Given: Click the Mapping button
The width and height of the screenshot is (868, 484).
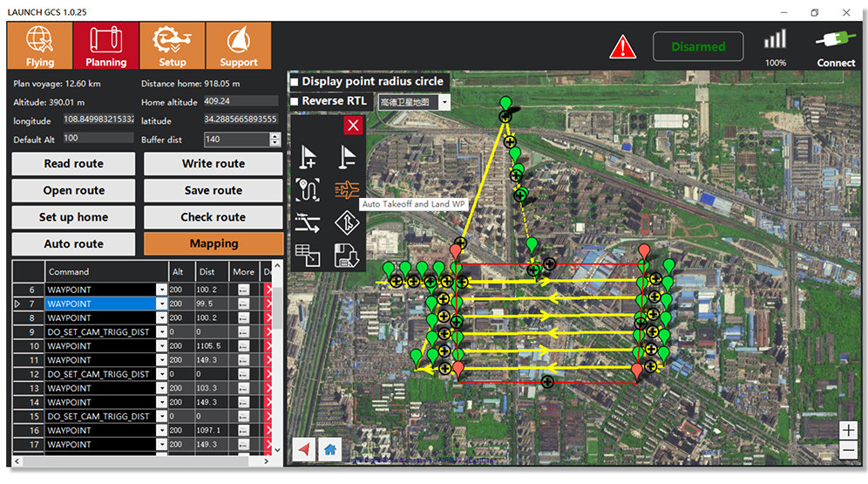Looking at the screenshot, I should pyautogui.click(x=214, y=243).
